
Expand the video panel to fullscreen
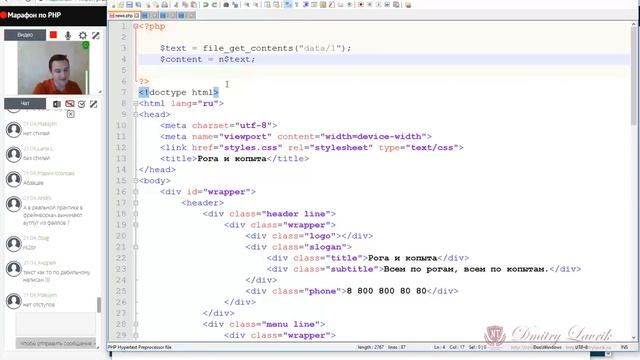coord(96,36)
